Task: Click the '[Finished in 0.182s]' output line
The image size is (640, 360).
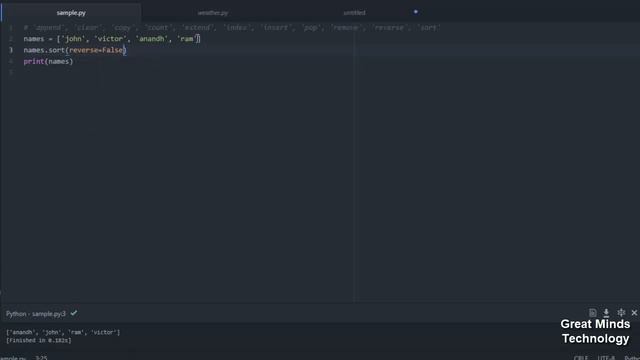Action: pos(39,340)
